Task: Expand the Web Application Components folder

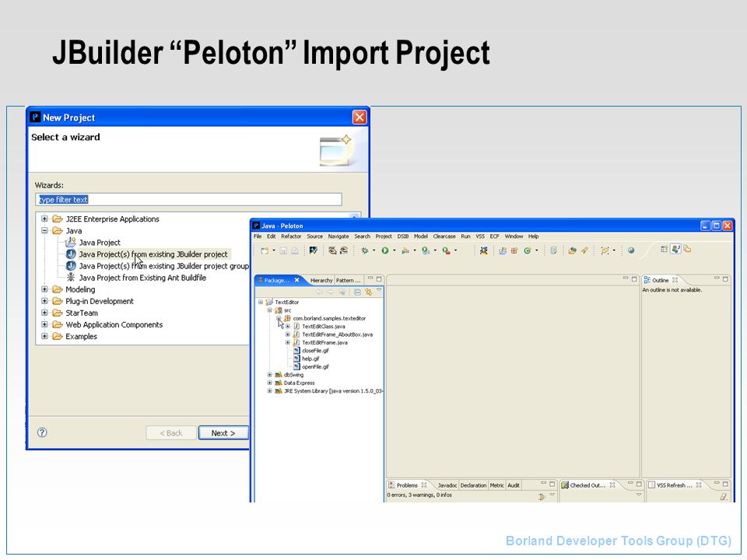Action: point(44,324)
